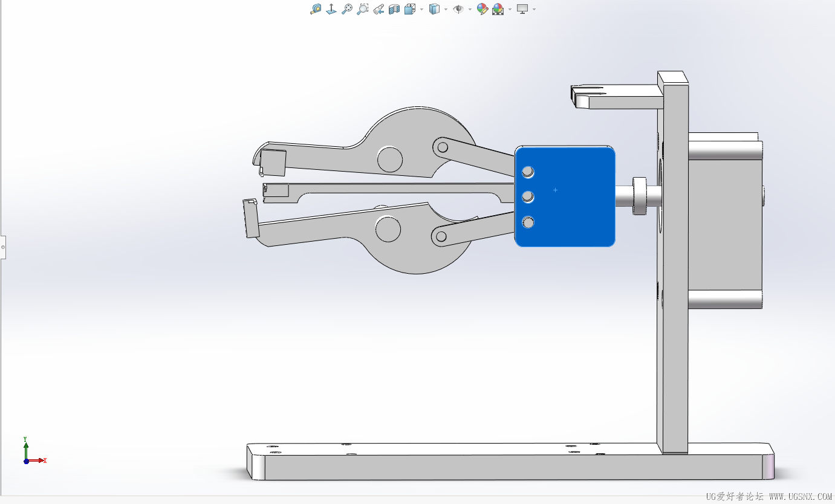Open Edit Appearance color ball with pencil
This screenshot has width=835, height=504.
(x=482, y=9)
